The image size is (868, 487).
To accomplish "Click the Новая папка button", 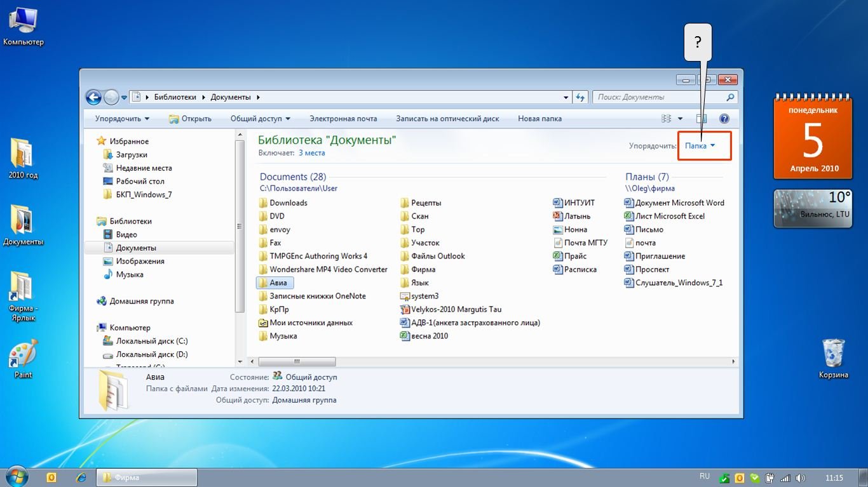I will 539,119.
